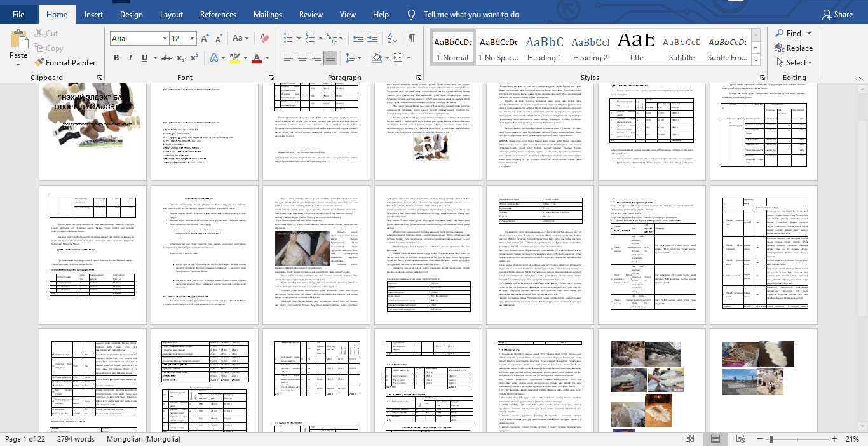Center align the text
The height and width of the screenshot is (446, 868).
(x=302, y=58)
